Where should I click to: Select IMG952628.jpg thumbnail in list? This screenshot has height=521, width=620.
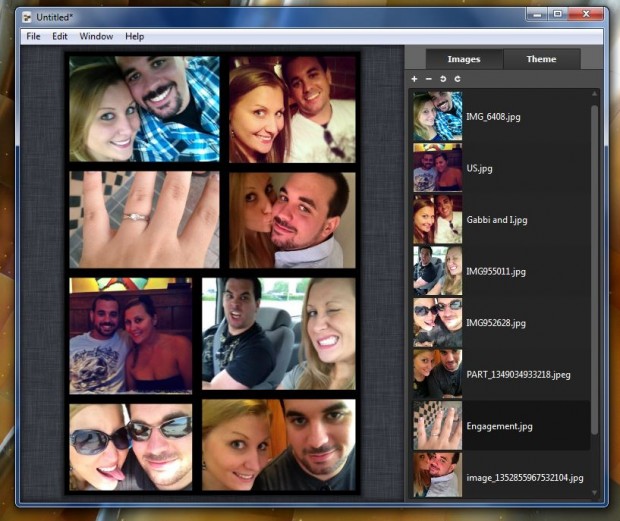click(x=437, y=323)
